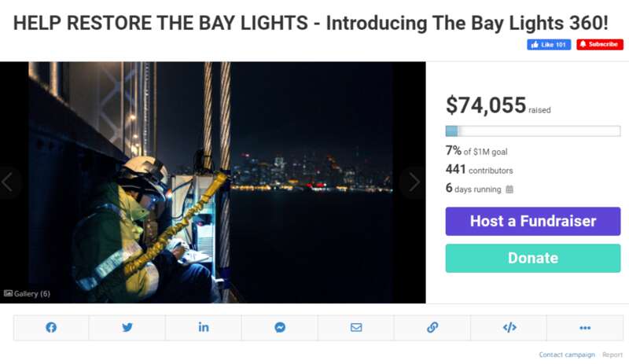Screen dimensions: 629x364
Task: Share the campaign on LinkedIn
Action: tap(204, 328)
